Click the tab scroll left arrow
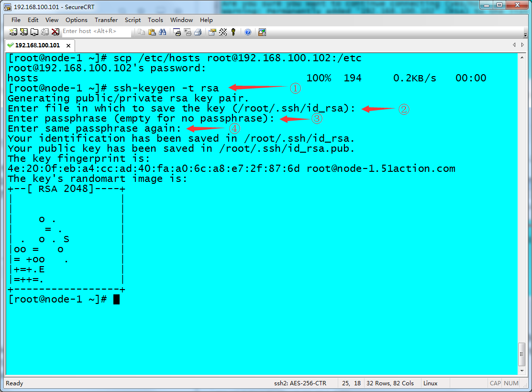This screenshot has width=532, height=392. (x=514, y=45)
